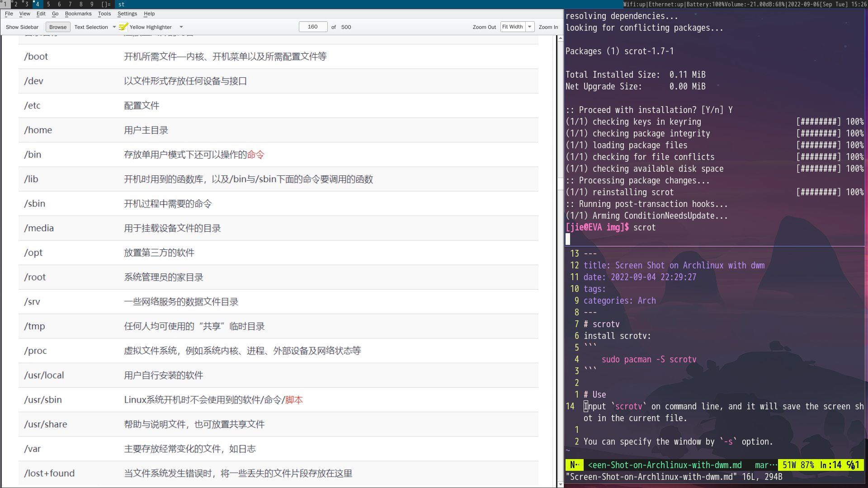Click the scrollbar down arrow of the document

561,484
